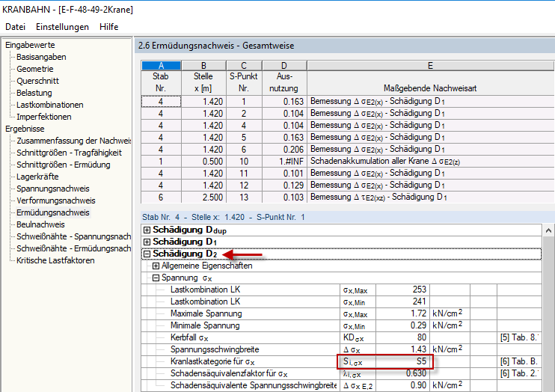Screen dimensions: 555x392
Task: Open the Einstellungen menu
Action: click(62, 27)
